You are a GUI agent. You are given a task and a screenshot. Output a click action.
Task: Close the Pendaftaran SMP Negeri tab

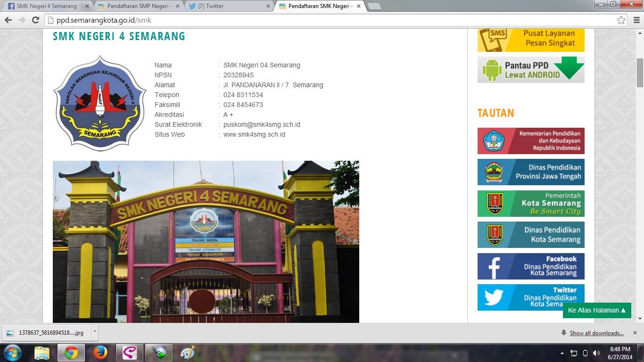pos(177,7)
